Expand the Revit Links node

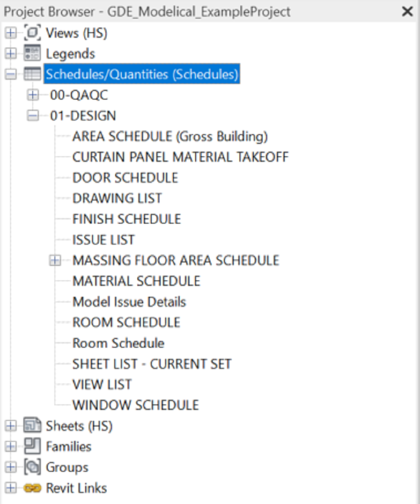click(11, 488)
